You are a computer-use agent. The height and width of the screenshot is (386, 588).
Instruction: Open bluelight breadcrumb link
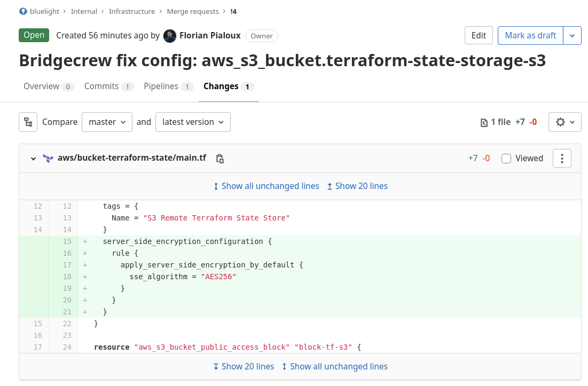44,12
